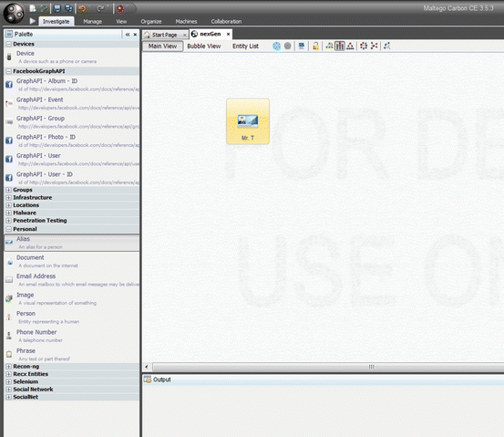
Task: Expand the Selenium palette category
Action: [9, 381]
